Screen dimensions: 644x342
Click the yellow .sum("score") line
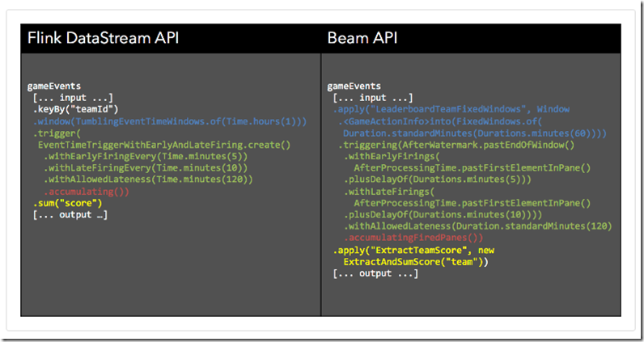coord(67,203)
